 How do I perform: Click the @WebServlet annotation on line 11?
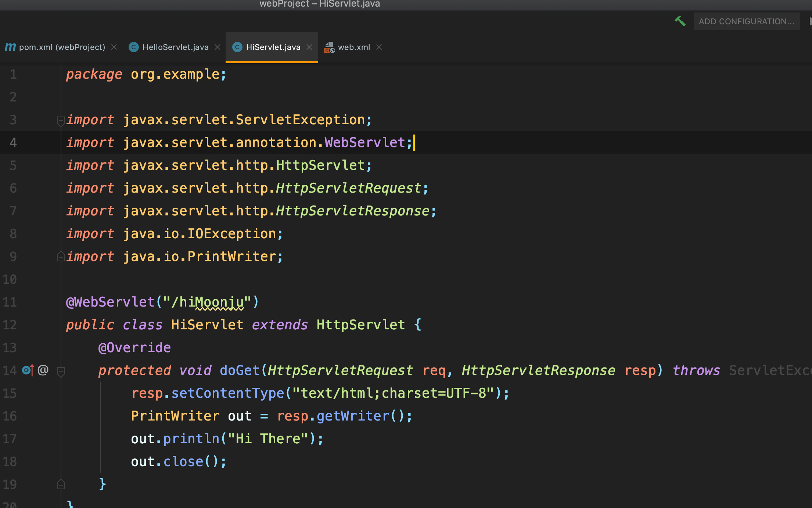[x=110, y=302]
